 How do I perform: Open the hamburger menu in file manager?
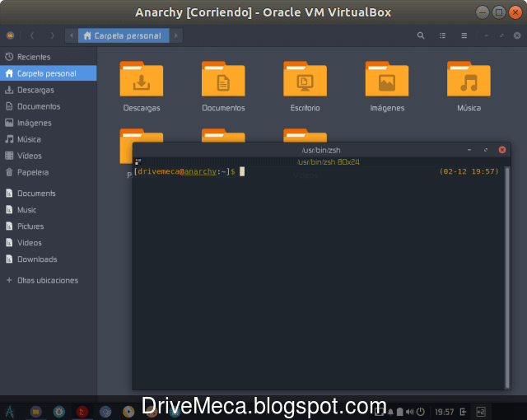[x=464, y=35]
